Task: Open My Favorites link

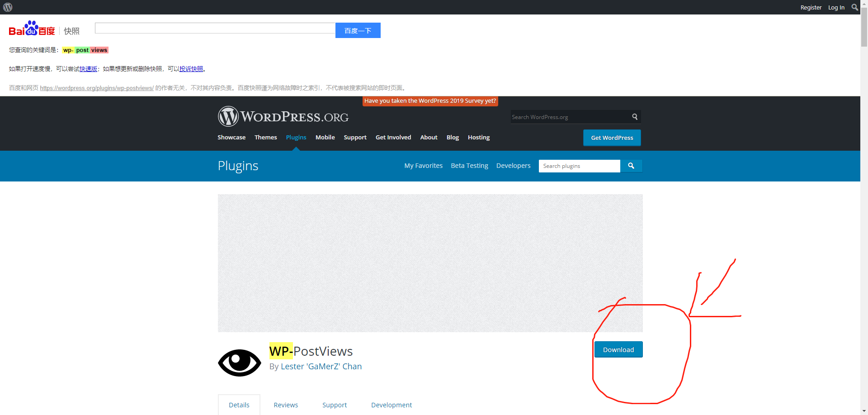Action: (x=424, y=166)
